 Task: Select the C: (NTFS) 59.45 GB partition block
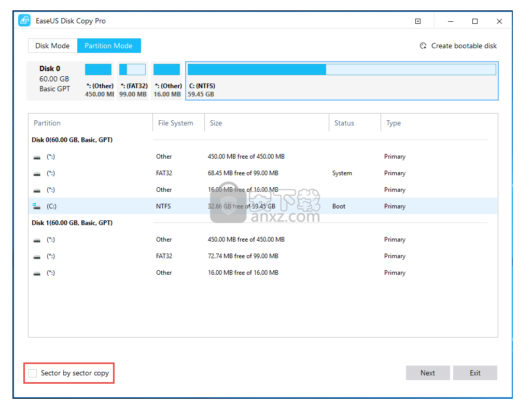click(342, 81)
